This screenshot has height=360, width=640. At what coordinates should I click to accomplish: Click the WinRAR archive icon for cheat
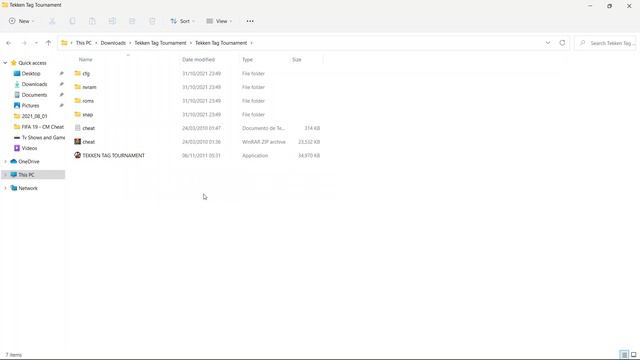78,142
